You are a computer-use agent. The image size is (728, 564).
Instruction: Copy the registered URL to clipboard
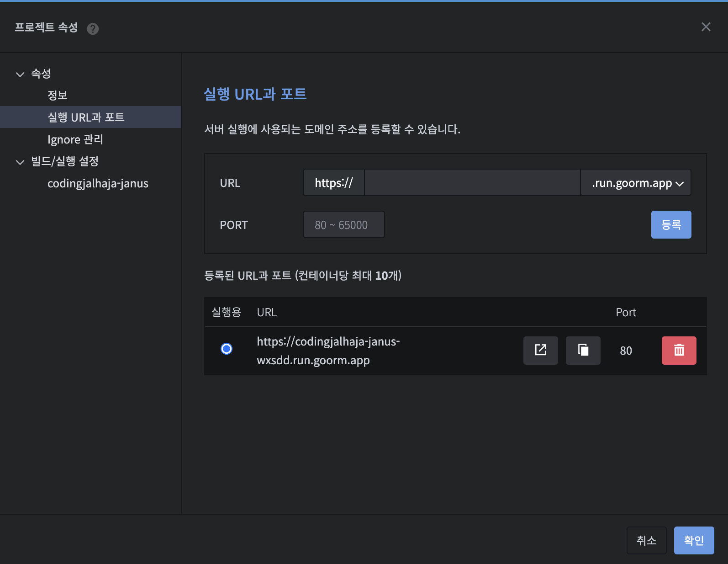[x=583, y=350]
